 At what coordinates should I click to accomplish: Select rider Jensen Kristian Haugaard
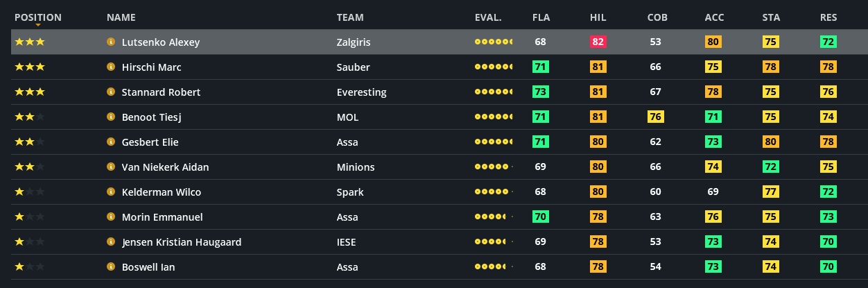182,242
